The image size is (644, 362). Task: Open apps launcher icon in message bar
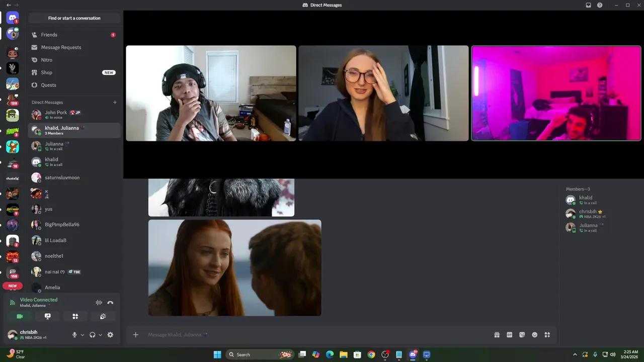[547, 335]
